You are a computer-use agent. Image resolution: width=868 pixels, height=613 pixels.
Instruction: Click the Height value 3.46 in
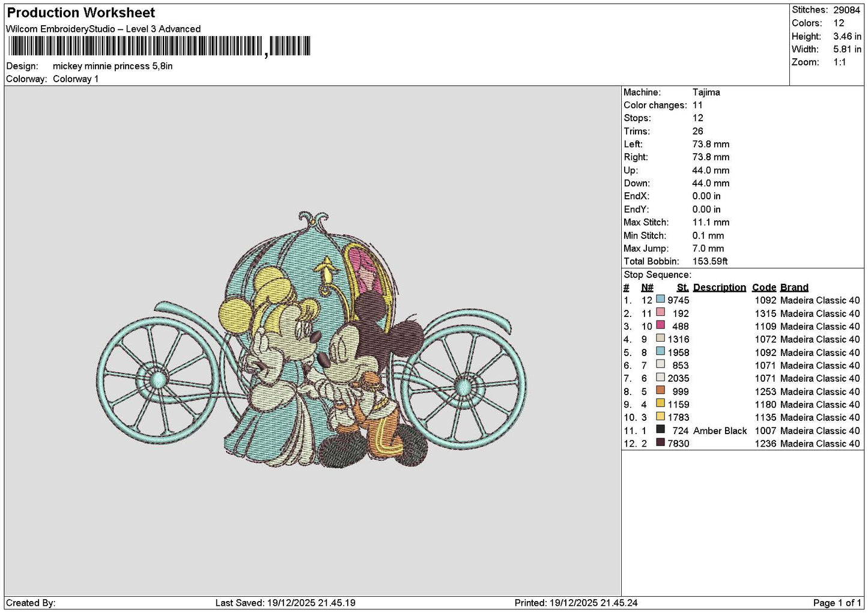(x=847, y=37)
